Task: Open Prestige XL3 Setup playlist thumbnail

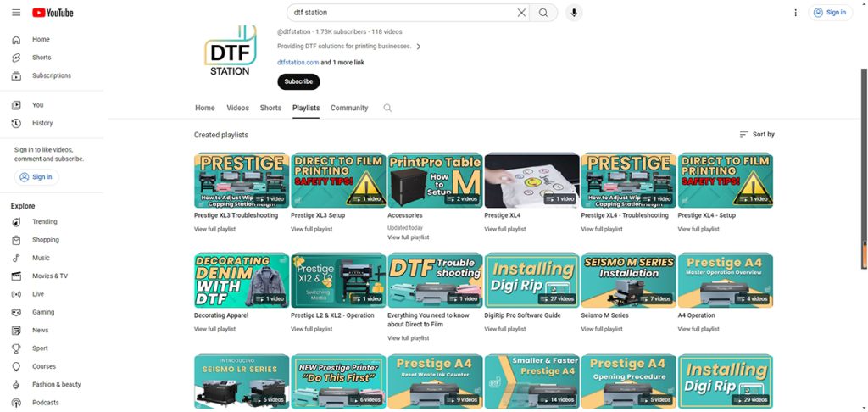Action: 338,181
